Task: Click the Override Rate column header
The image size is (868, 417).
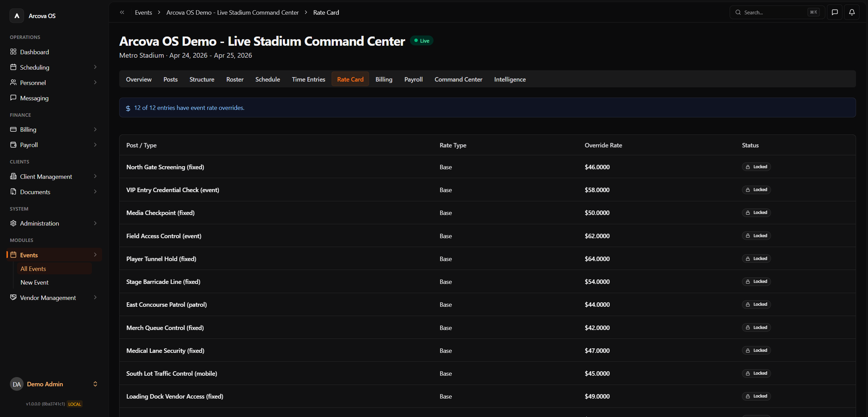Action: point(603,145)
